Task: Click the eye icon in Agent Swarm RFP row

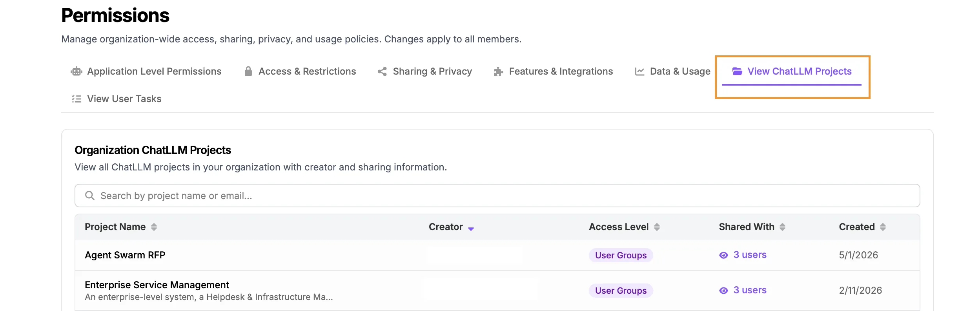Action: 723,255
